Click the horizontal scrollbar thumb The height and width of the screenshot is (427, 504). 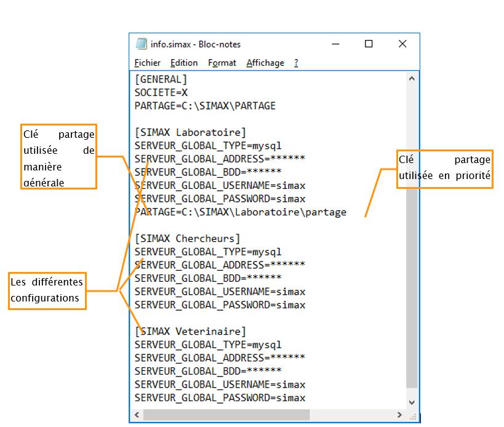point(246,415)
